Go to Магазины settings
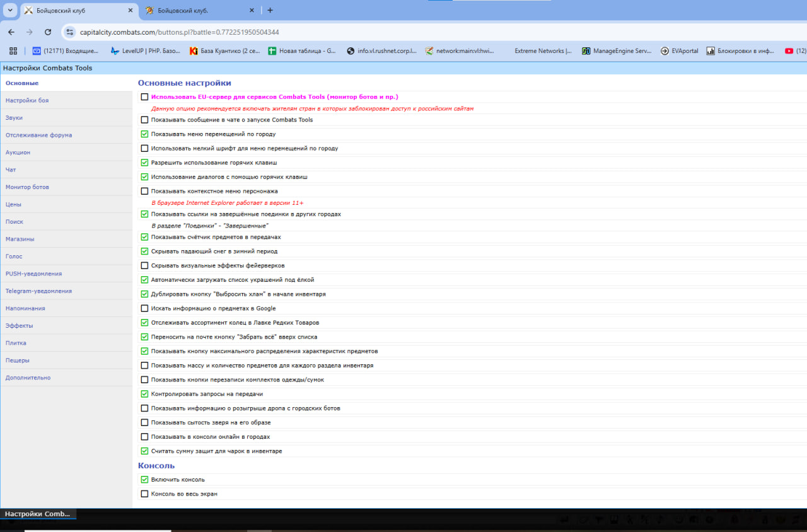Image resolution: width=807 pixels, height=532 pixels. pos(66,239)
